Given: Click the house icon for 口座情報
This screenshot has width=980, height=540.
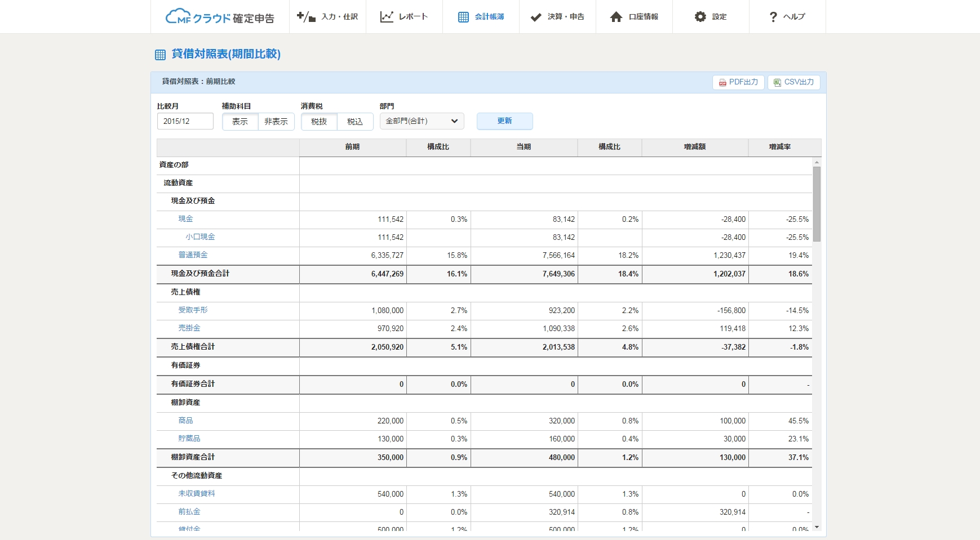Looking at the screenshot, I should coord(616,17).
